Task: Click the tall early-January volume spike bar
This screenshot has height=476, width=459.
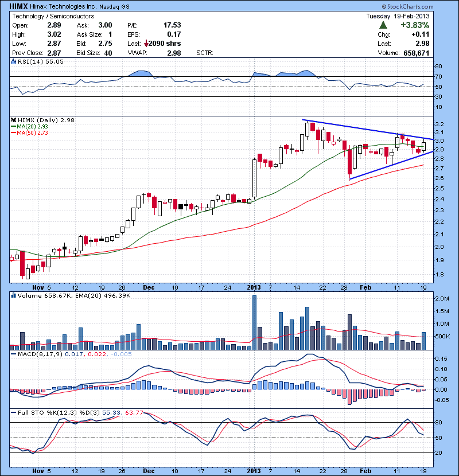Action: pyautogui.click(x=255, y=323)
